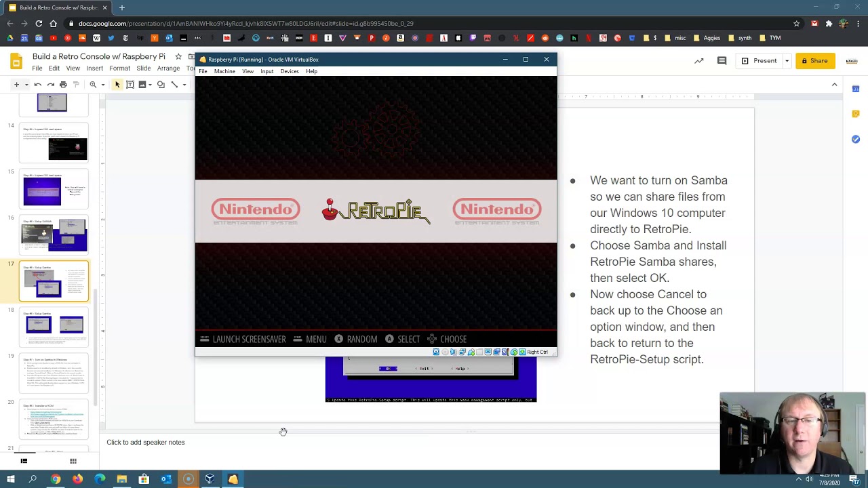Viewport: 868px width, 488px height.
Task: Insert an image using the image icon
Action: (x=142, y=85)
